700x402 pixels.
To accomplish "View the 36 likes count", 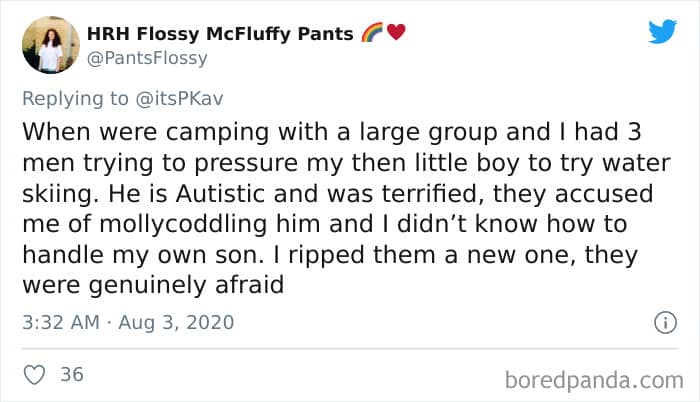I will (x=71, y=375).
